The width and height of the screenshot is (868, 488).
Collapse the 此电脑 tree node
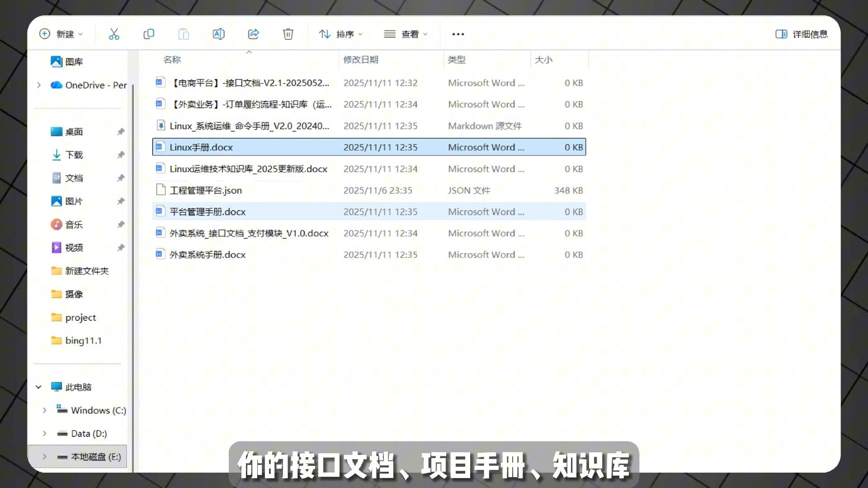[x=39, y=387]
